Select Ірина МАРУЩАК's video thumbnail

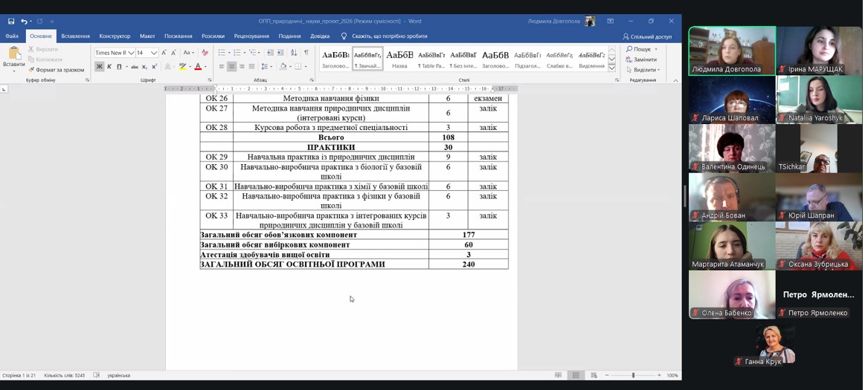point(819,51)
